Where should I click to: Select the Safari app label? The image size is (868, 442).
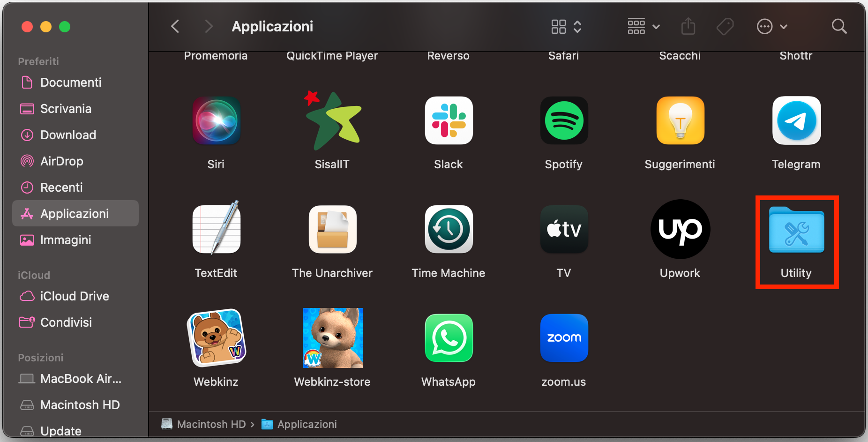pyautogui.click(x=563, y=56)
